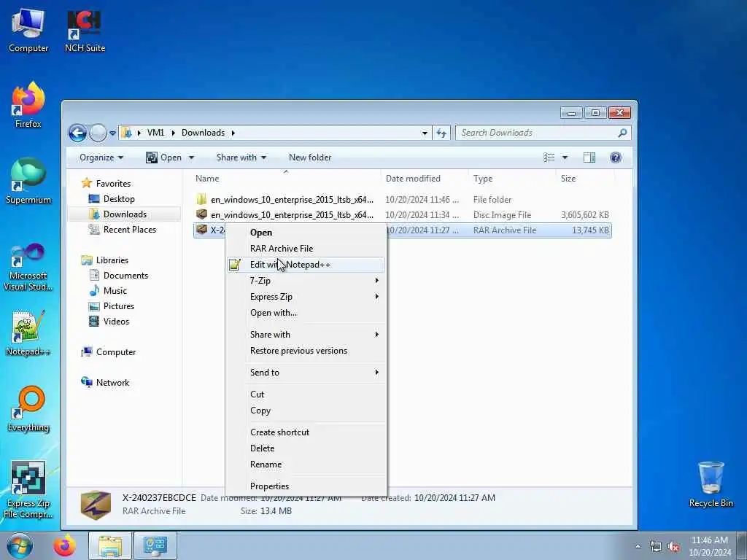Choose Restore previous versions

pos(306,351)
